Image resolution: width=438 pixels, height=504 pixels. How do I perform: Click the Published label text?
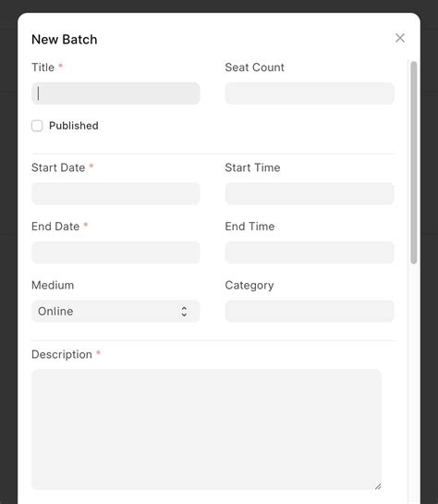[x=74, y=126]
